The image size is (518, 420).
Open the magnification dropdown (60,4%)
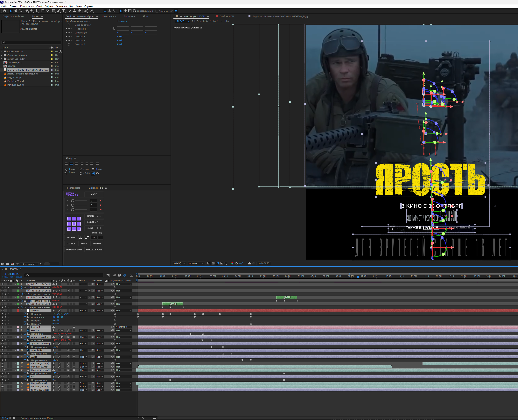179,263
